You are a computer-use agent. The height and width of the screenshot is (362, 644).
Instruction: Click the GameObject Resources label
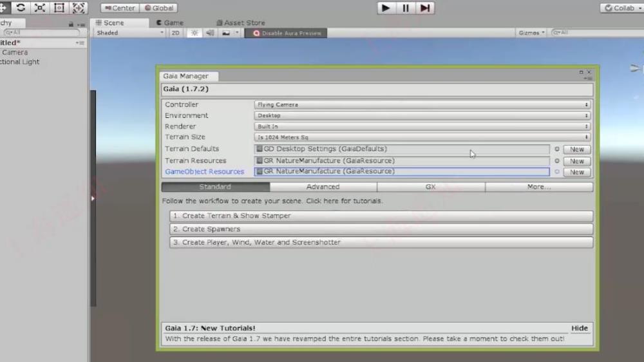pyautogui.click(x=205, y=171)
